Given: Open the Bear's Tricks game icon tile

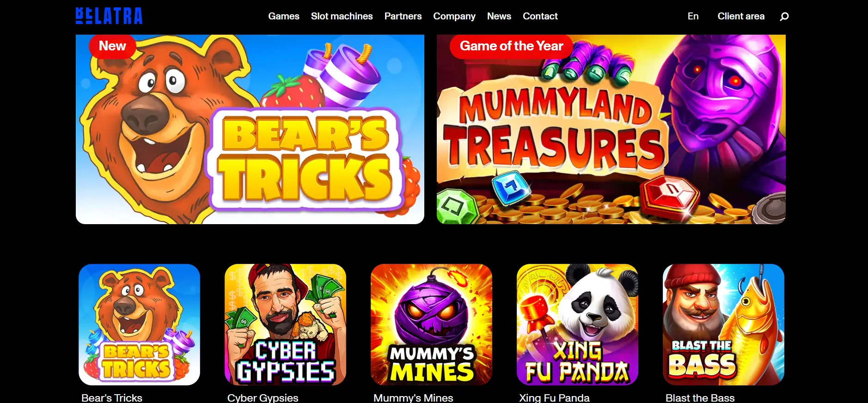Looking at the screenshot, I should [x=139, y=324].
